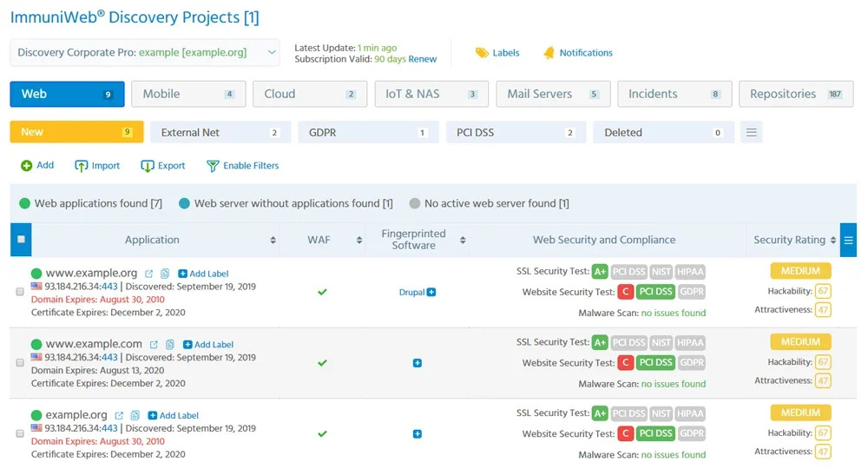Open the hamburger menu beside Deleted tab
Image resolution: width=868 pixels, height=469 pixels.
[x=752, y=133]
